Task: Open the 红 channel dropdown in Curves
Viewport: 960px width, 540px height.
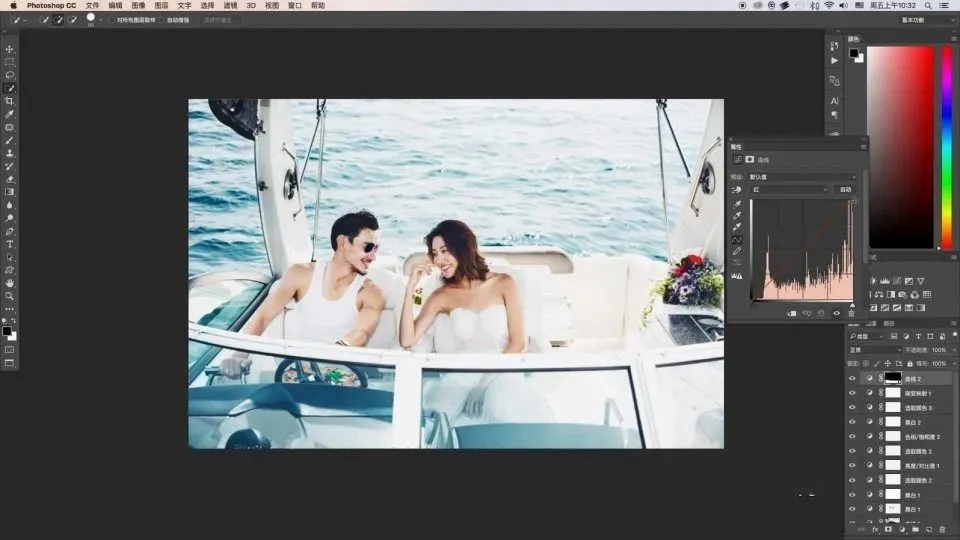Action: tap(790, 189)
